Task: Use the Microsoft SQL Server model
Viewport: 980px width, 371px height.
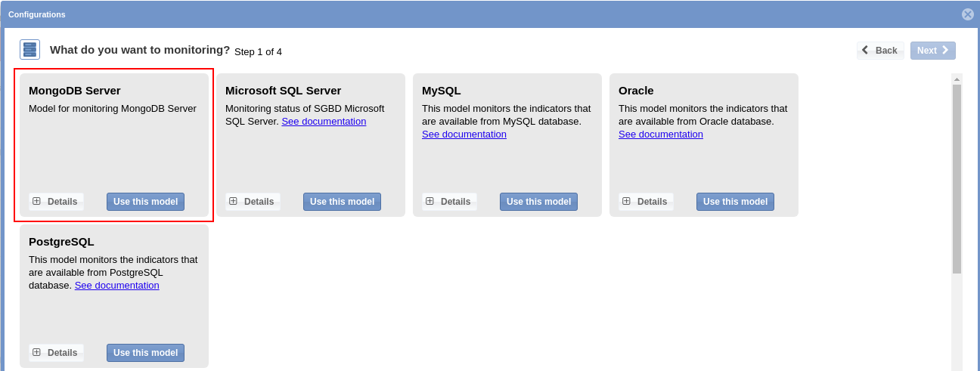Action: [342, 202]
